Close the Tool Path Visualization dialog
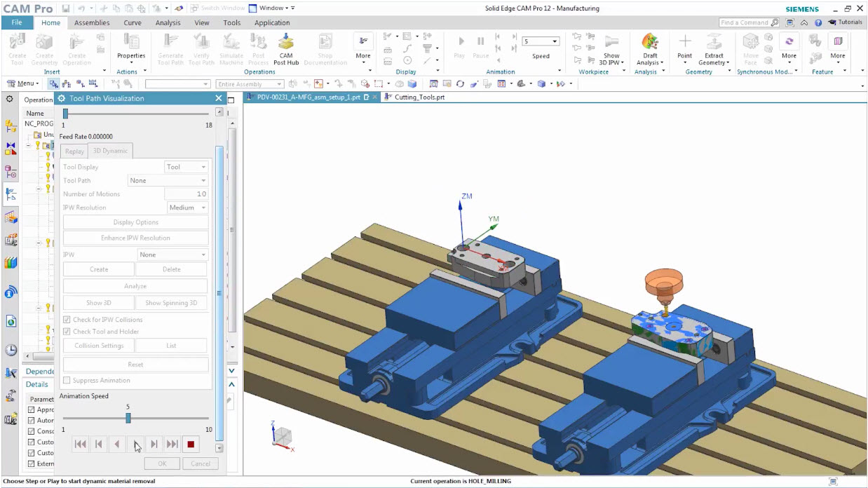Image resolution: width=868 pixels, height=488 pixels. tap(219, 99)
